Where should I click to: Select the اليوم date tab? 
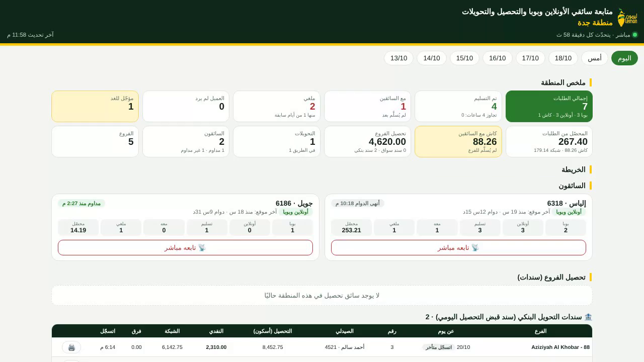click(624, 58)
